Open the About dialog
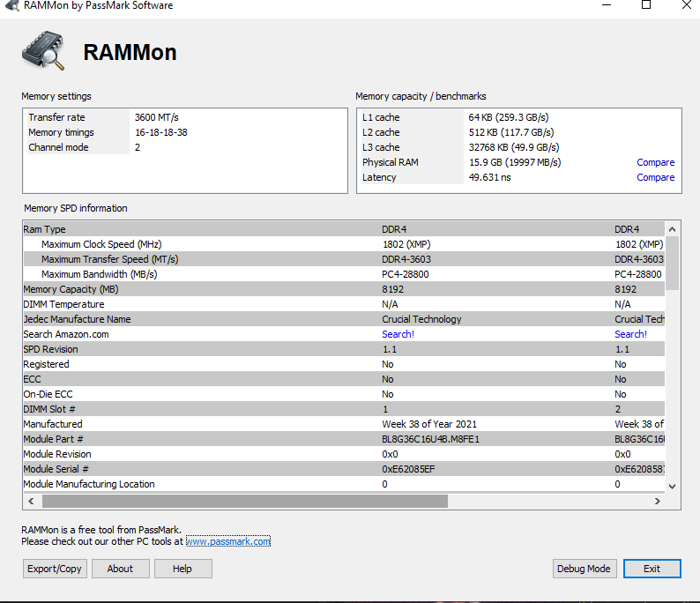Screen dimensions: 700x603 pyautogui.click(x=120, y=569)
